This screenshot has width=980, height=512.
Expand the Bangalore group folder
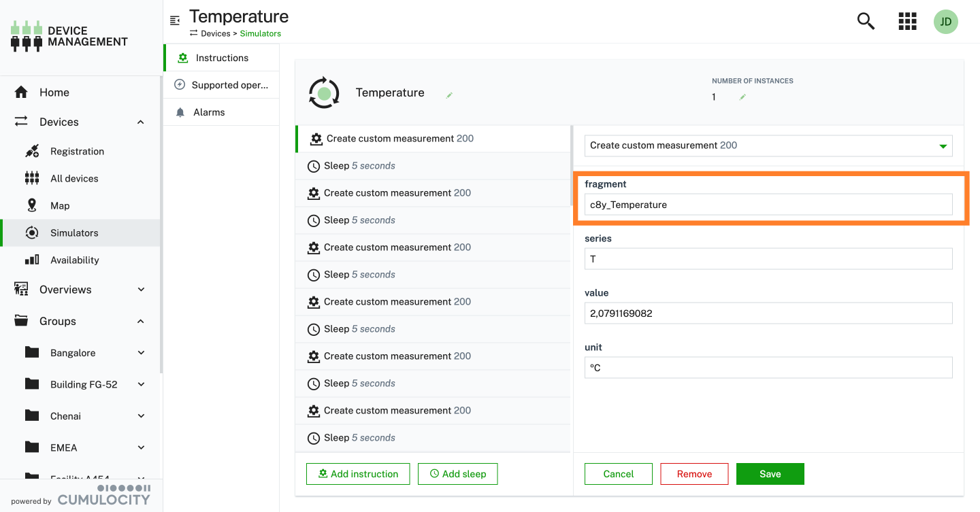coord(141,353)
